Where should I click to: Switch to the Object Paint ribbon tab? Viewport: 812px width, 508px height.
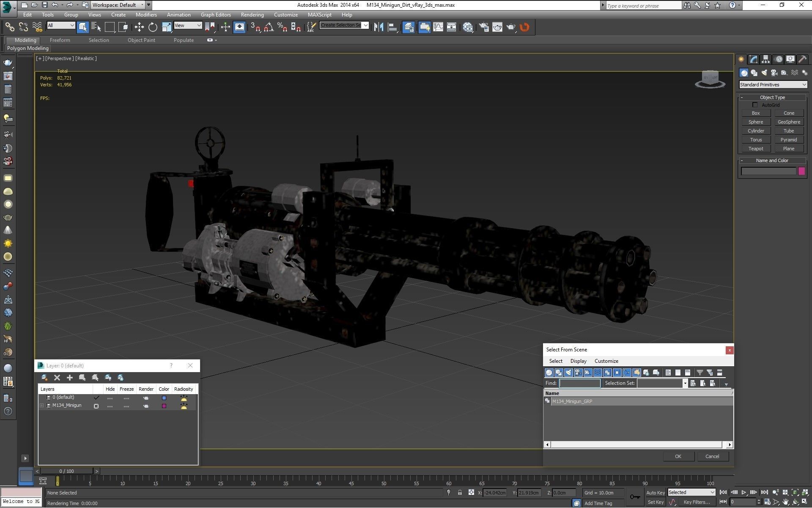141,40
